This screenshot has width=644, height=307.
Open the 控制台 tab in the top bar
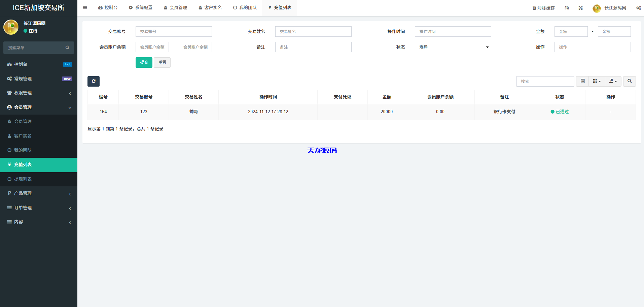[x=108, y=7]
